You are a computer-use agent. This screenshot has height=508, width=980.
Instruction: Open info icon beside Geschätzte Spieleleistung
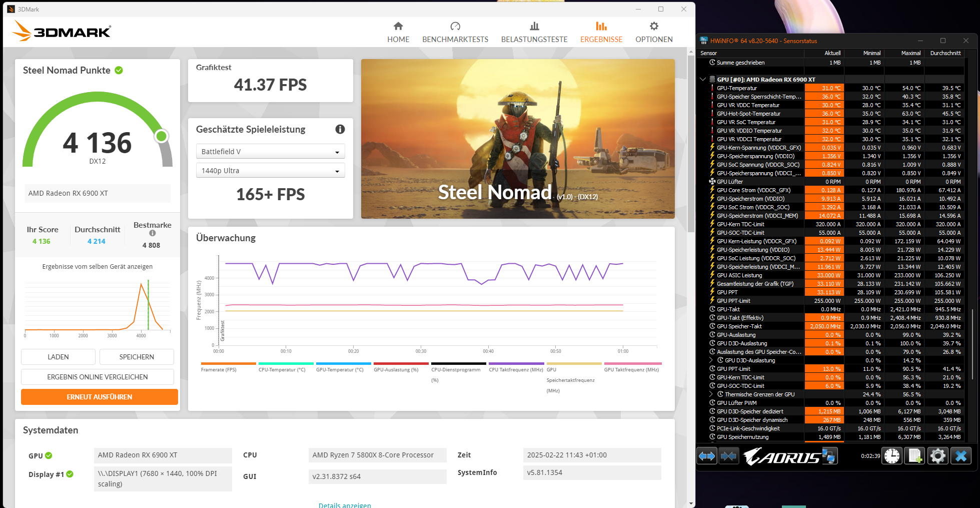pyautogui.click(x=340, y=129)
